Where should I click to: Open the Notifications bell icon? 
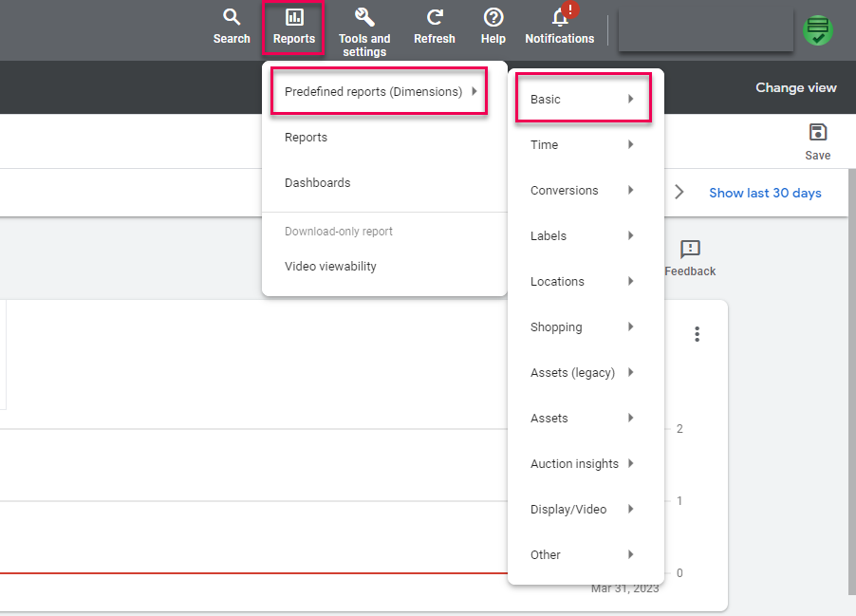pos(560,18)
